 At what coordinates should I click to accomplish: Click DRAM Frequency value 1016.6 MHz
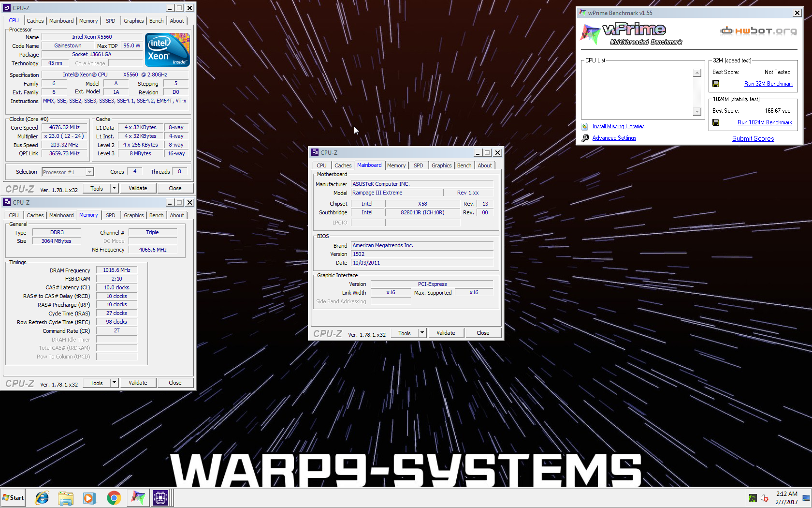coord(116,270)
